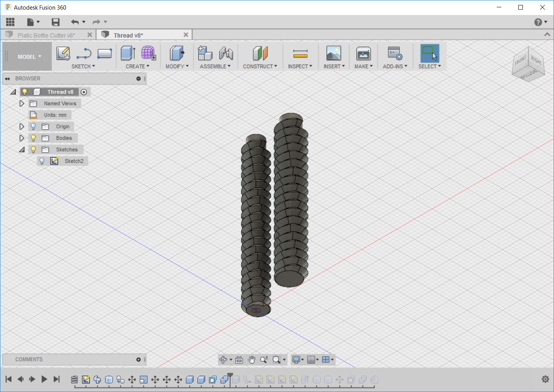Click the New Component icon
The width and height of the screenshot is (554, 392).
coord(205,53)
